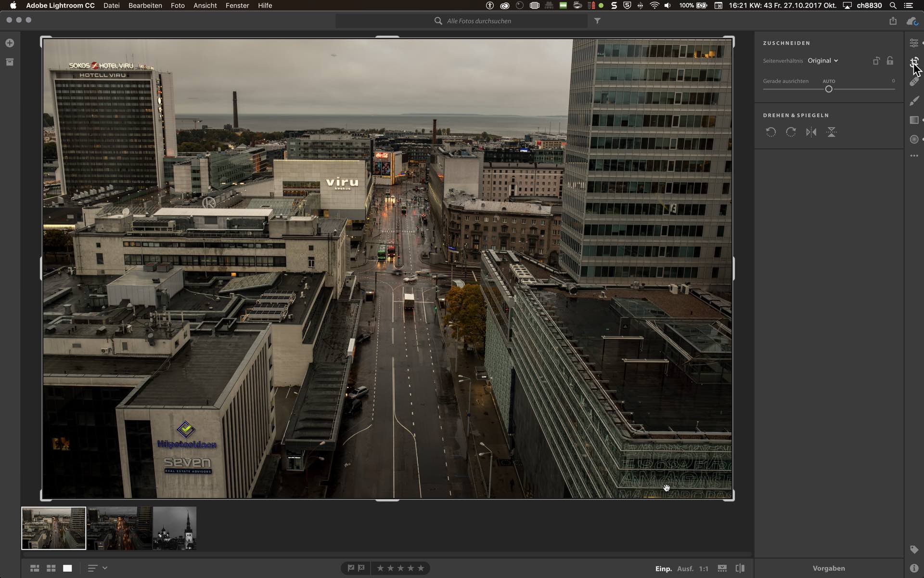924x578 pixels.
Task: Click the Adobe Lightroom CC menu
Action: 60,5
